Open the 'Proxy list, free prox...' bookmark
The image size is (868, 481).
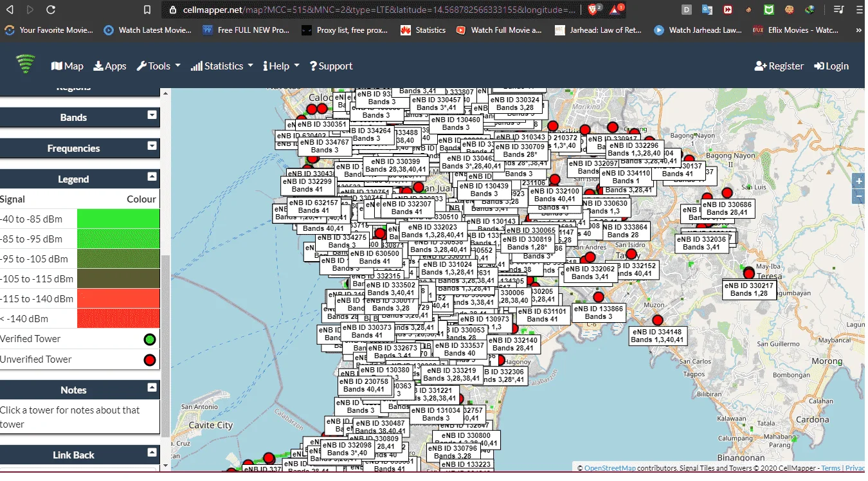coord(345,30)
